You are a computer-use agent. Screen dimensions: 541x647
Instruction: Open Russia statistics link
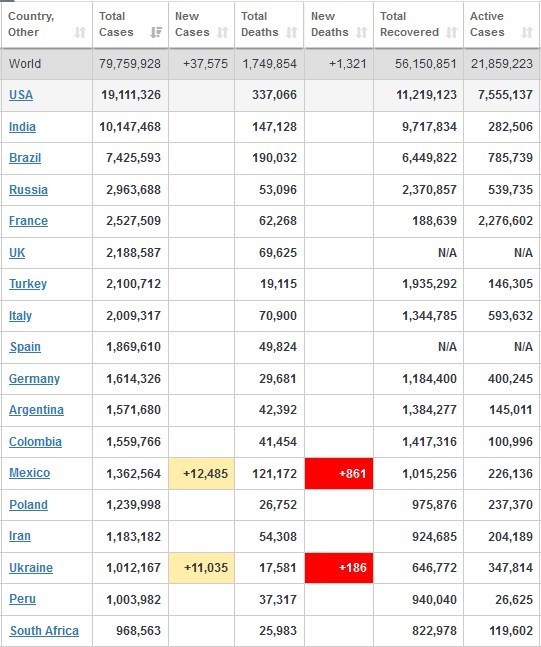[28, 190]
